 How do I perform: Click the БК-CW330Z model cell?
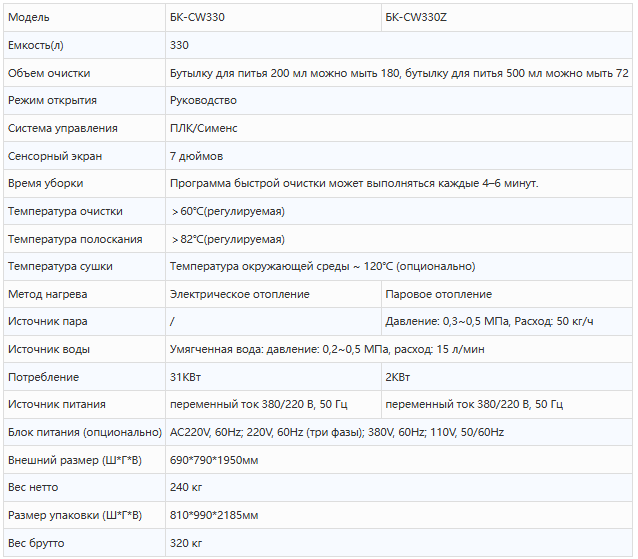[x=507, y=17]
